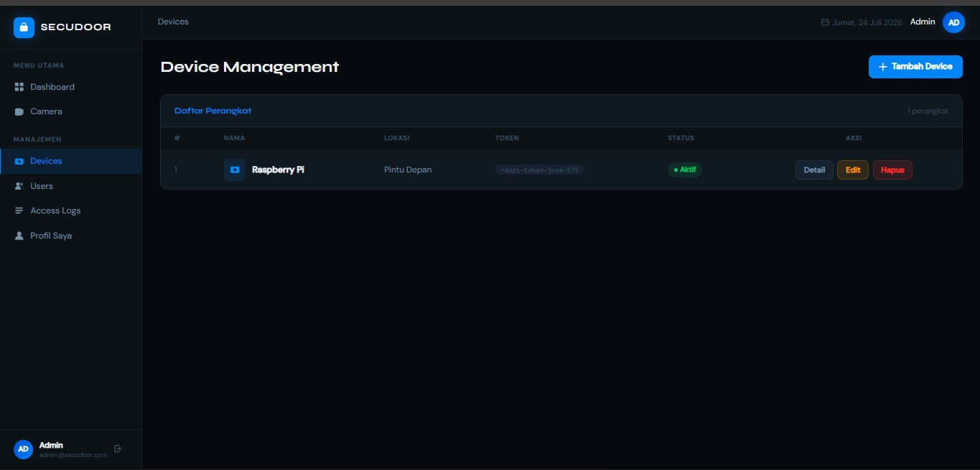
Task: Open the Users icon in sidebar
Action: click(x=19, y=186)
